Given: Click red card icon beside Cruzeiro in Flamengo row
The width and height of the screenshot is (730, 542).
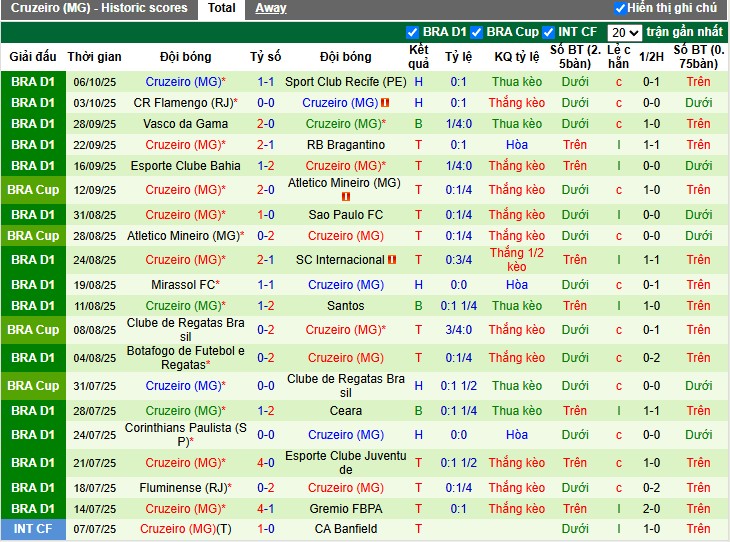Looking at the screenshot, I should tap(385, 103).
